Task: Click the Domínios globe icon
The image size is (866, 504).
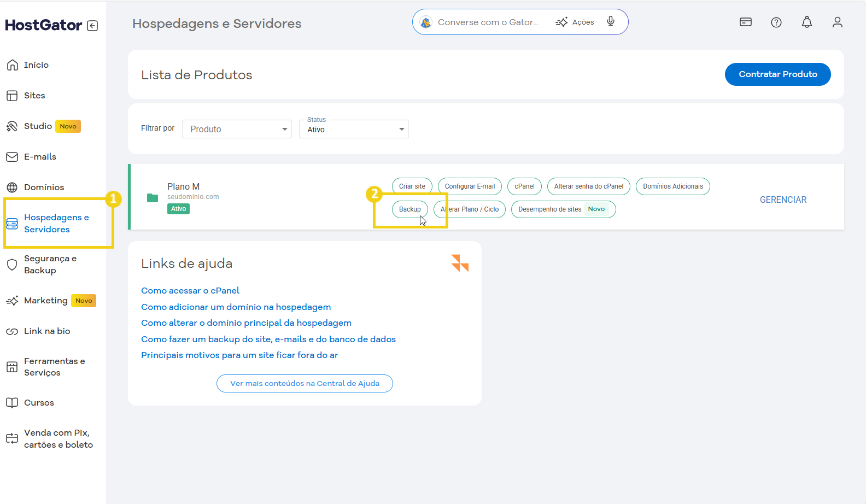Action: pyautogui.click(x=12, y=187)
